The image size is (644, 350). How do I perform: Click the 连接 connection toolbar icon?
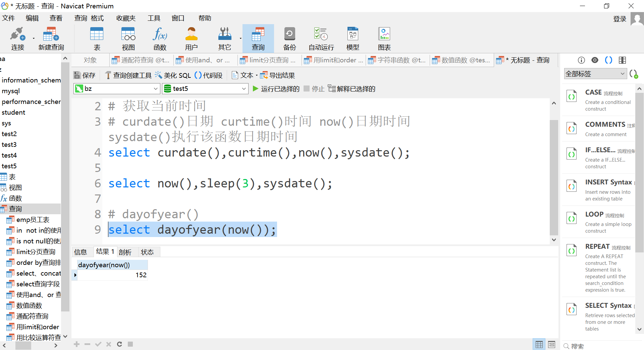(x=17, y=39)
